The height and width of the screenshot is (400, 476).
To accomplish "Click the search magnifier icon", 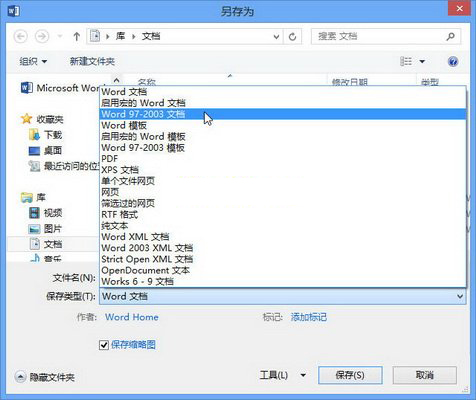I will coord(451,36).
